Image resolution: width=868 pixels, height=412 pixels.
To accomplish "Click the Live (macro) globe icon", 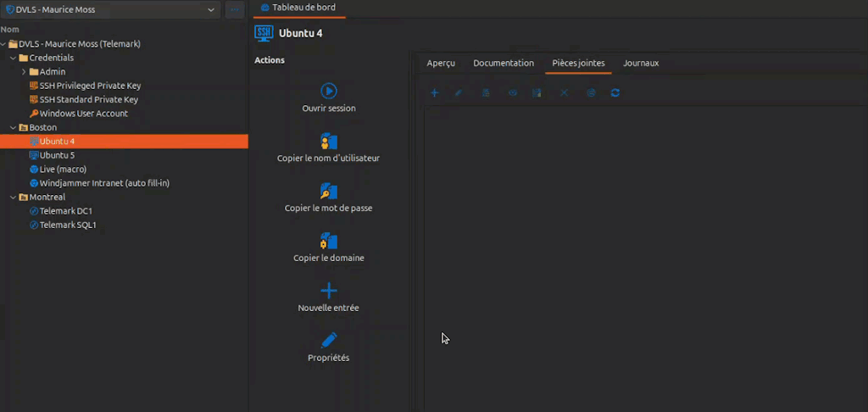I will click(34, 169).
